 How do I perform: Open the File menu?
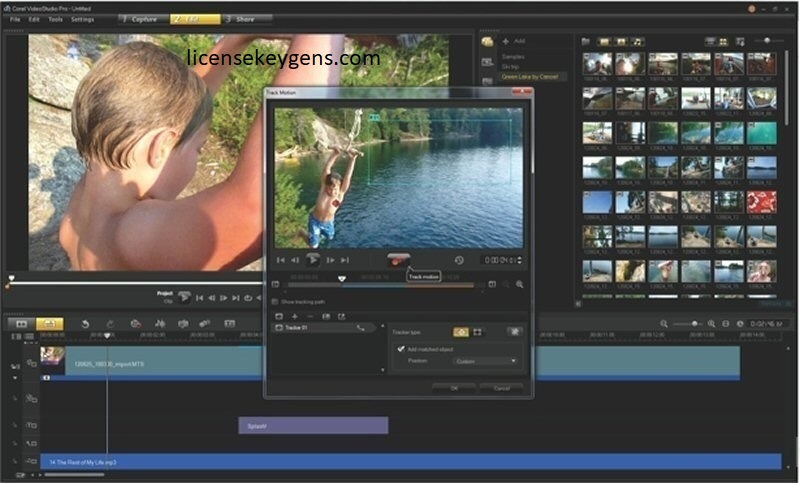(15, 19)
